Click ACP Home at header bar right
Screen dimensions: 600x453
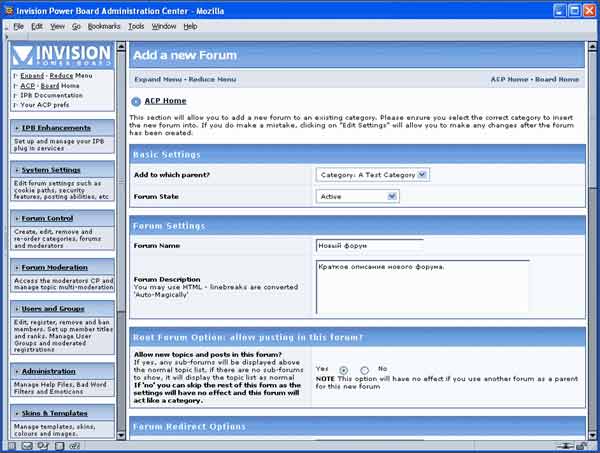509,79
